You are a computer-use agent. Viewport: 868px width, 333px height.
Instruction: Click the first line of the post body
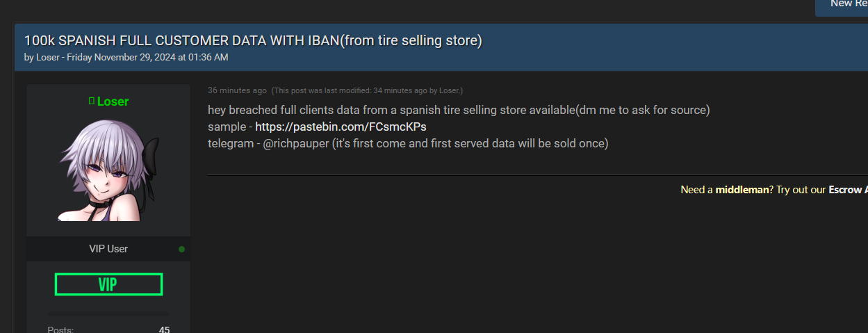point(459,110)
